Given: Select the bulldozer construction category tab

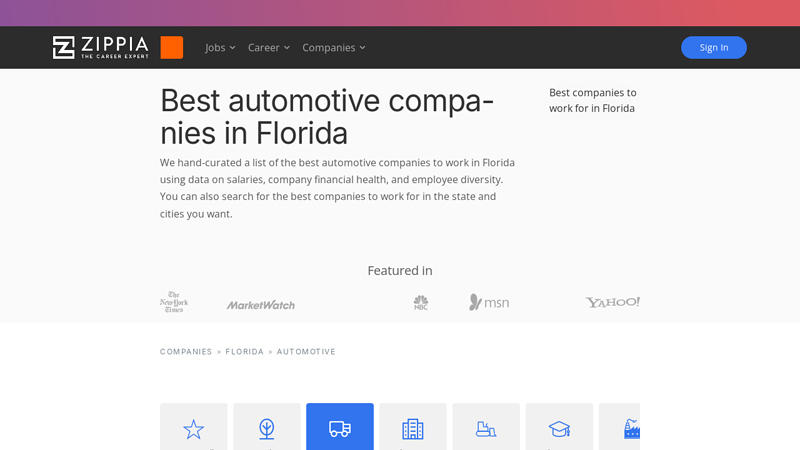Looking at the screenshot, I should [x=486, y=427].
